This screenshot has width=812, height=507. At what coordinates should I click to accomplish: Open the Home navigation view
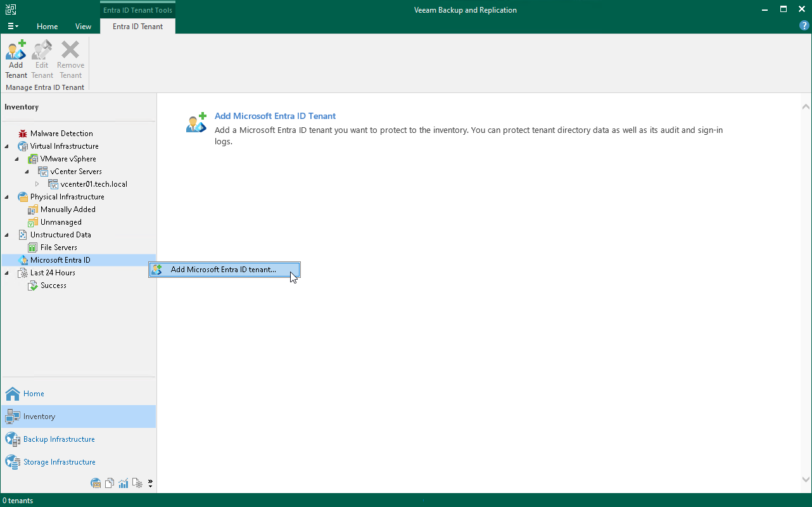[x=79, y=394]
